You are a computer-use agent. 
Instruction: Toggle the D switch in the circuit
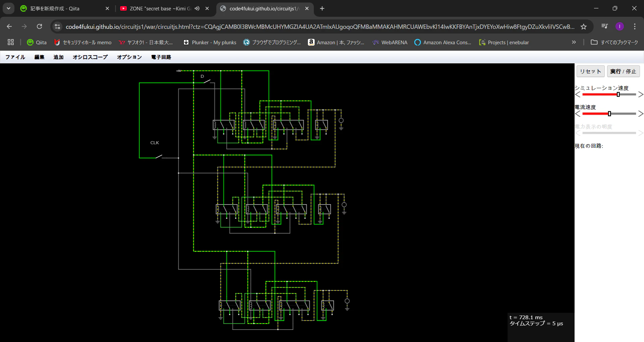click(207, 81)
